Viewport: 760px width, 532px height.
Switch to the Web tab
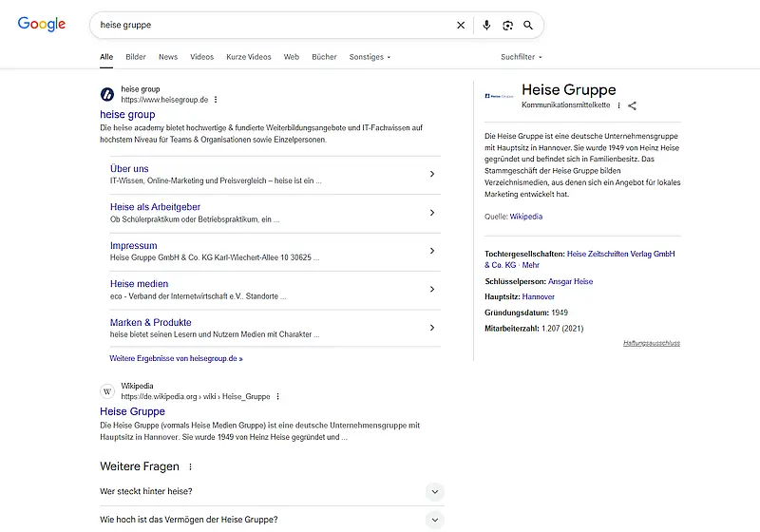click(292, 57)
